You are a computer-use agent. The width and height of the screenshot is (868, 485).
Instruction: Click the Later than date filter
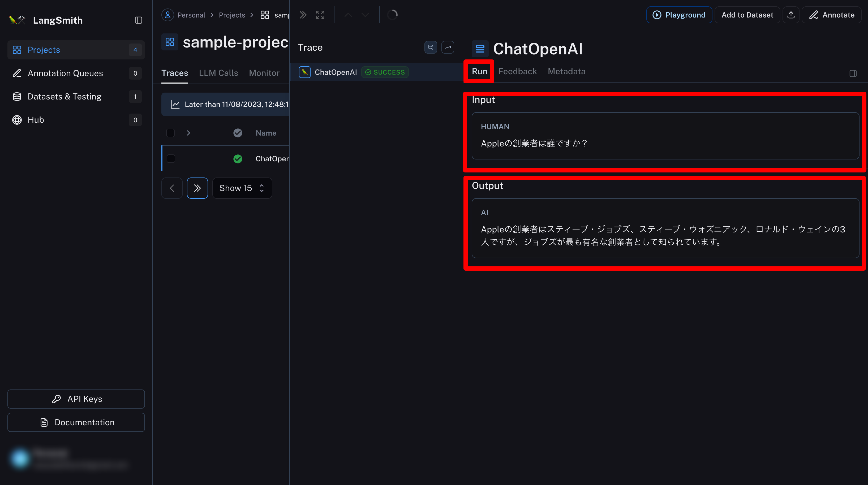(225, 105)
